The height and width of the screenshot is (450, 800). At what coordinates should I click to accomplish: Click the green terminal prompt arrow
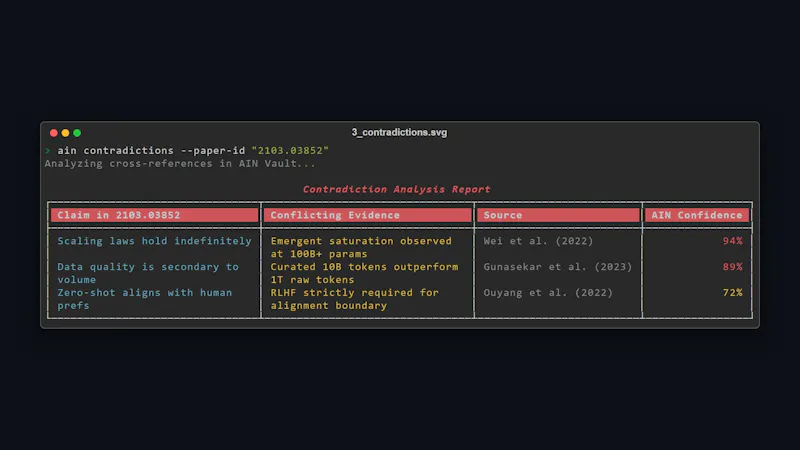click(x=47, y=151)
